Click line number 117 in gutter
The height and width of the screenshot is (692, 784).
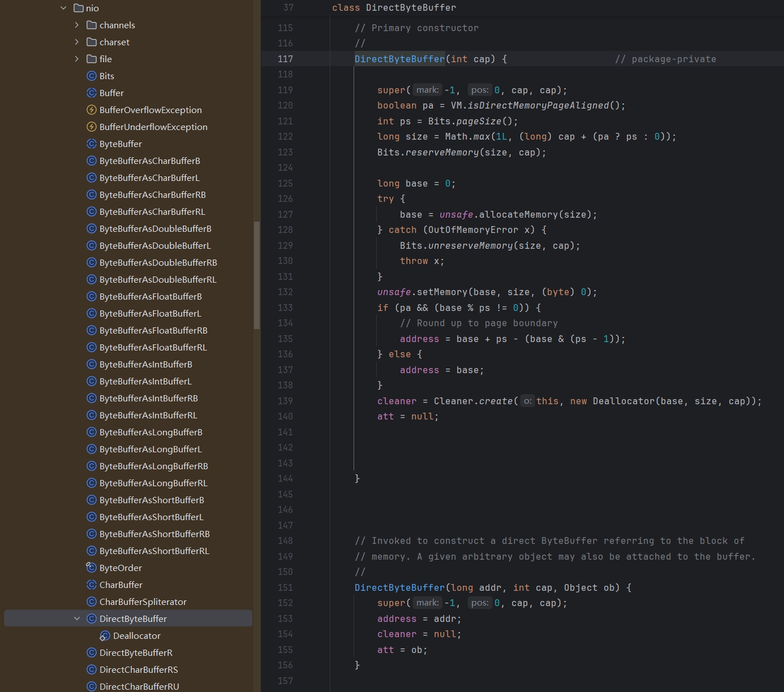pos(285,59)
